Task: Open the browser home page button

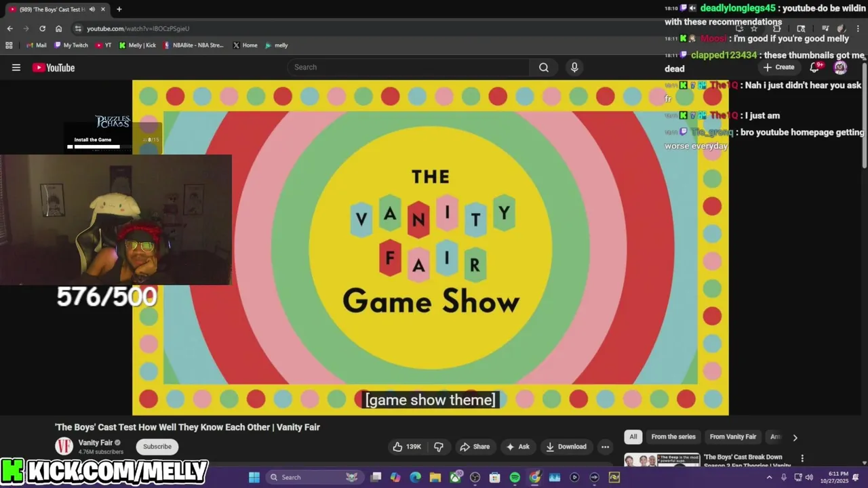Action: click(x=58, y=28)
